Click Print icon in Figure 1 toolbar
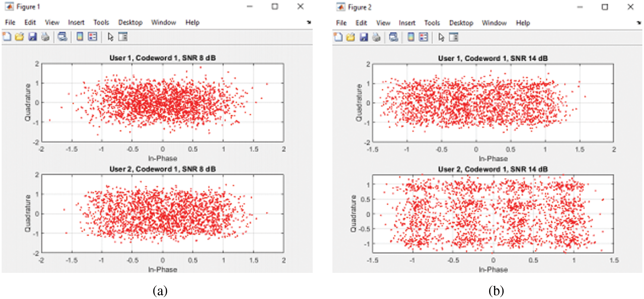644x299 pixels. (45, 37)
